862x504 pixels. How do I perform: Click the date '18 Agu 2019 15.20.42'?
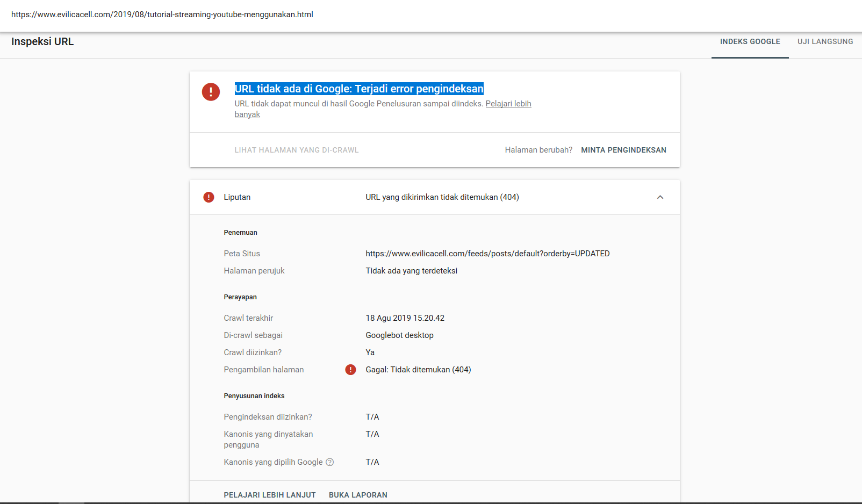pos(405,318)
